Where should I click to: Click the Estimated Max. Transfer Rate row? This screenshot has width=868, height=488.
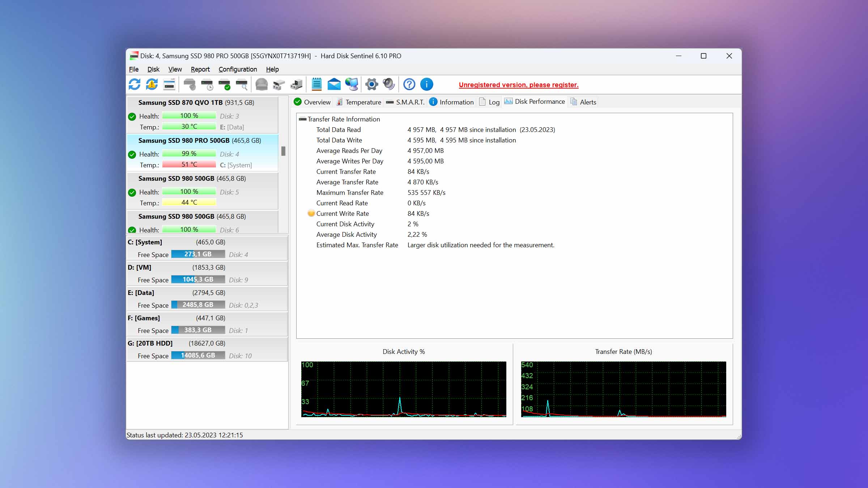click(x=435, y=245)
